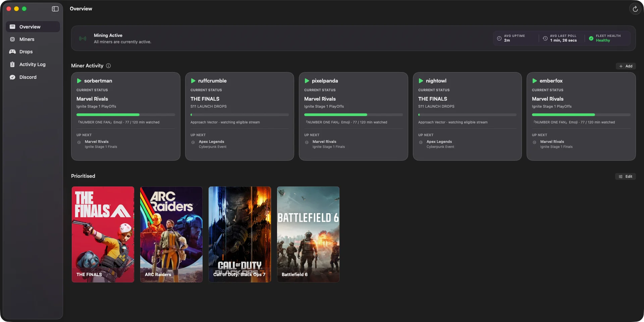Click the play icon next to ruffcrumble
Viewport: 644px width, 322px height.
[193, 81]
